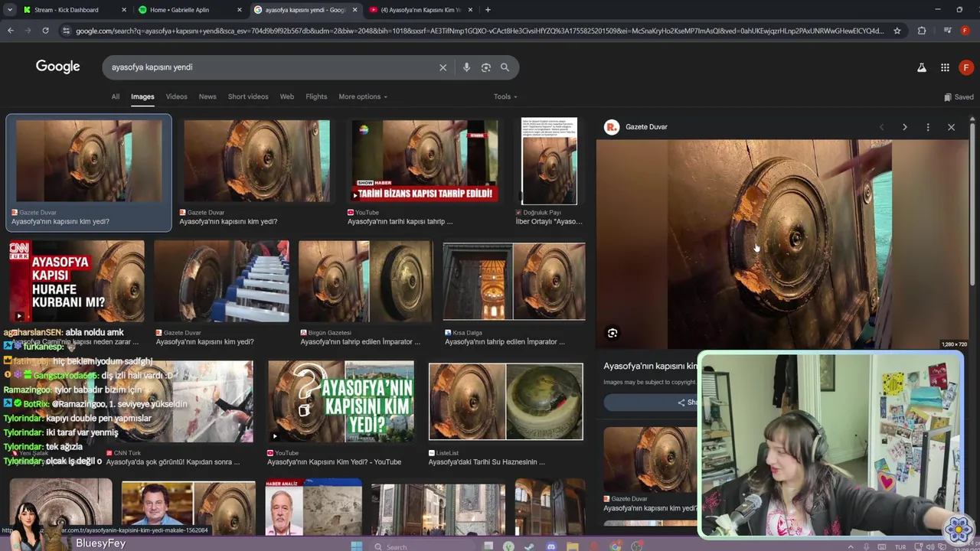This screenshot has height=551, width=980.
Task: Open File Explorer from the taskbar
Action: point(572,546)
